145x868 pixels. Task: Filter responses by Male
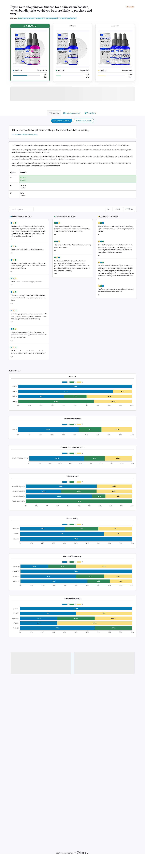point(109,209)
